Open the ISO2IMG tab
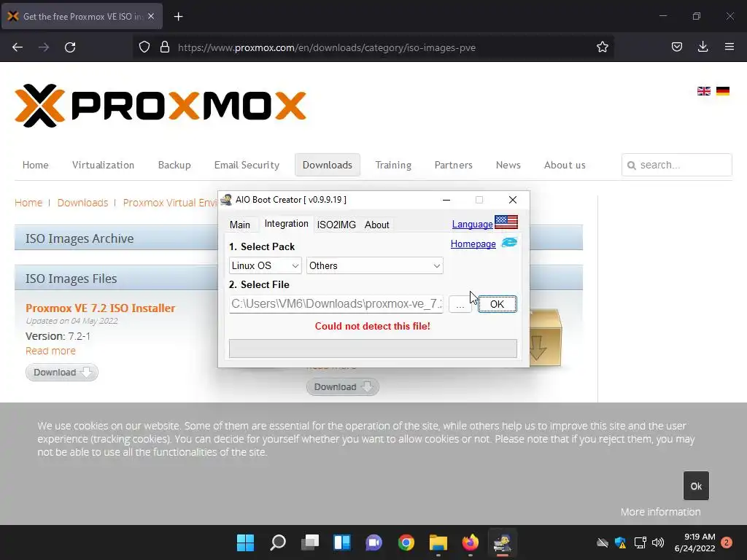The height and width of the screenshot is (560, 747). pyautogui.click(x=336, y=225)
